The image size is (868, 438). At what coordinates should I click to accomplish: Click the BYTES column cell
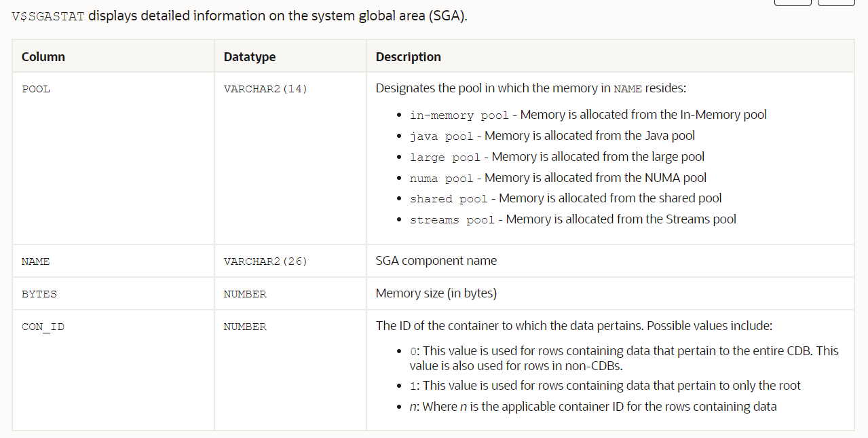[39, 294]
